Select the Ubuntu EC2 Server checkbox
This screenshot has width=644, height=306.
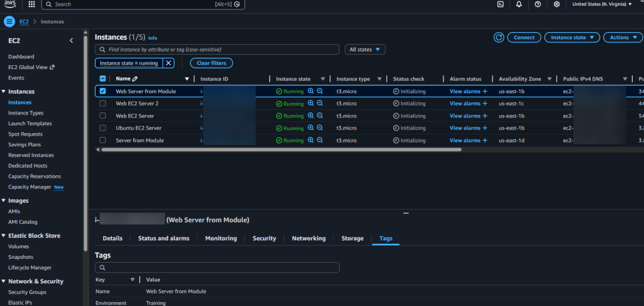pyautogui.click(x=103, y=128)
